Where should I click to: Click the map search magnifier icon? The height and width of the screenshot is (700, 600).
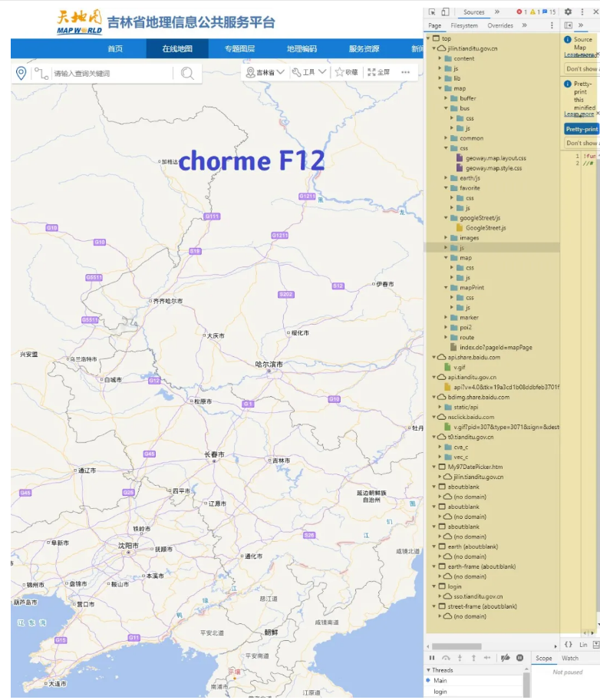point(187,73)
